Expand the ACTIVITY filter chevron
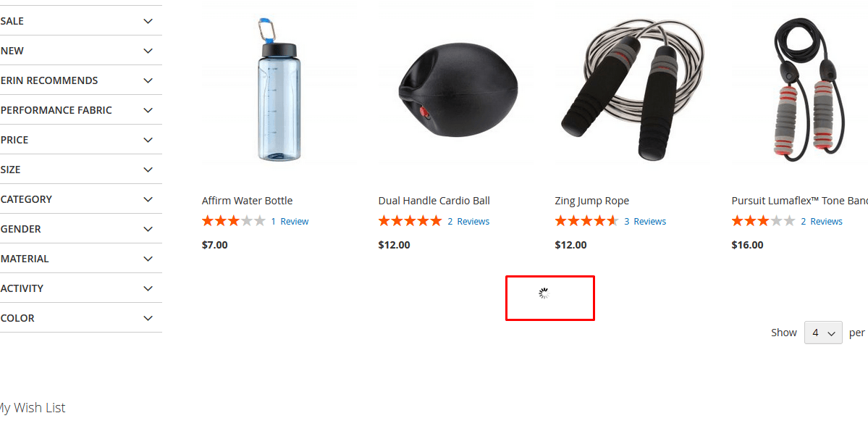This screenshot has height=434, width=868. (148, 289)
